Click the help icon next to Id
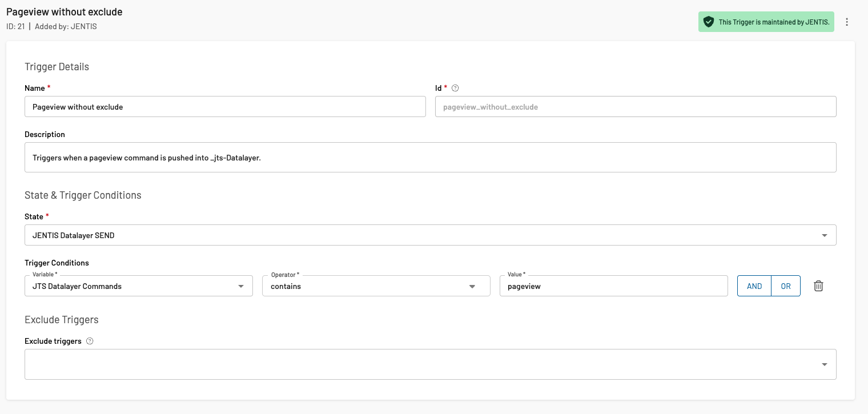Image resolution: width=868 pixels, height=414 pixels. pyautogui.click(x=455, y=89)
